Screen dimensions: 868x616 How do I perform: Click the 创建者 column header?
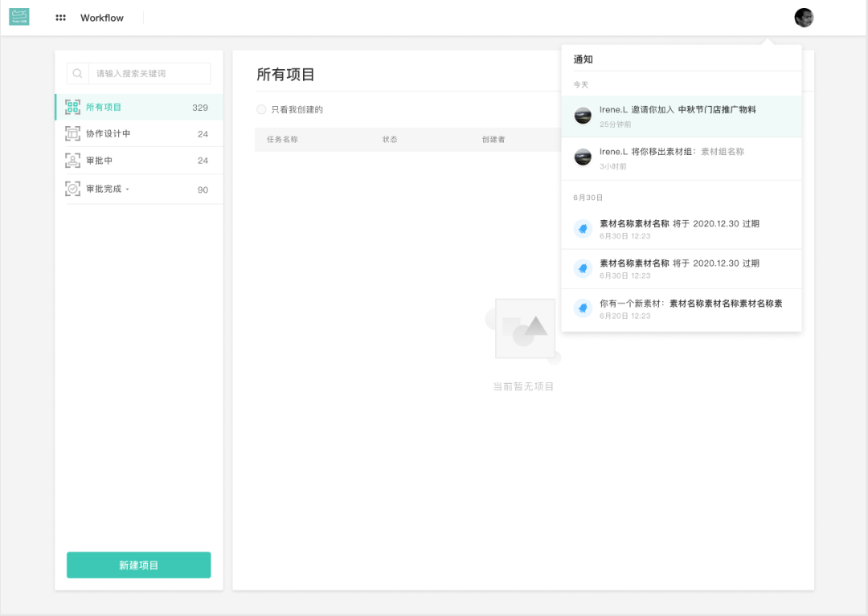click(493, 140)
